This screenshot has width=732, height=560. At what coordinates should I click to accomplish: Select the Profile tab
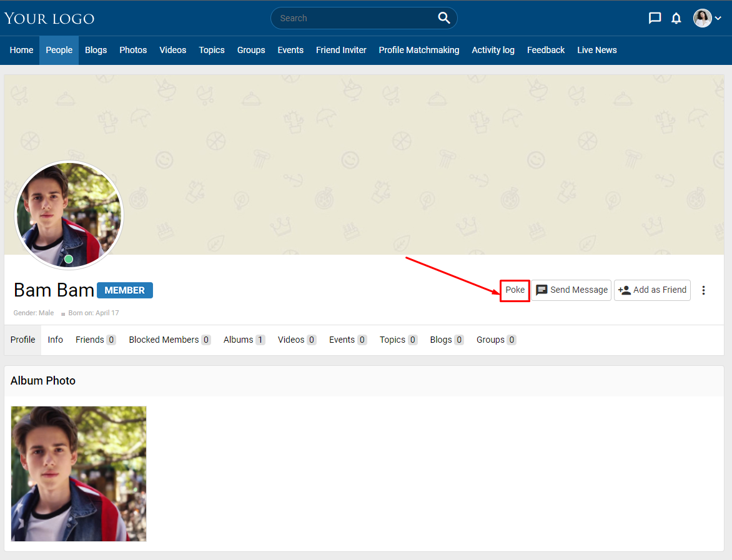(x=23, y=340)
